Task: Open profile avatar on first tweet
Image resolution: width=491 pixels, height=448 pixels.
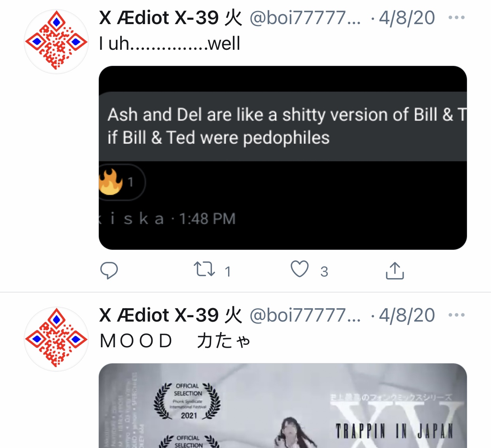Action: click(56, 41)
